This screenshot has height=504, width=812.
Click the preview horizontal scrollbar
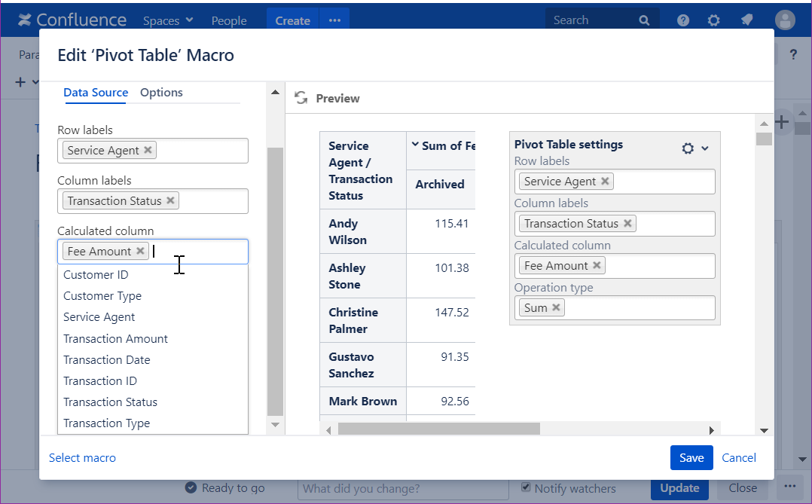click(x=438, y=429)
